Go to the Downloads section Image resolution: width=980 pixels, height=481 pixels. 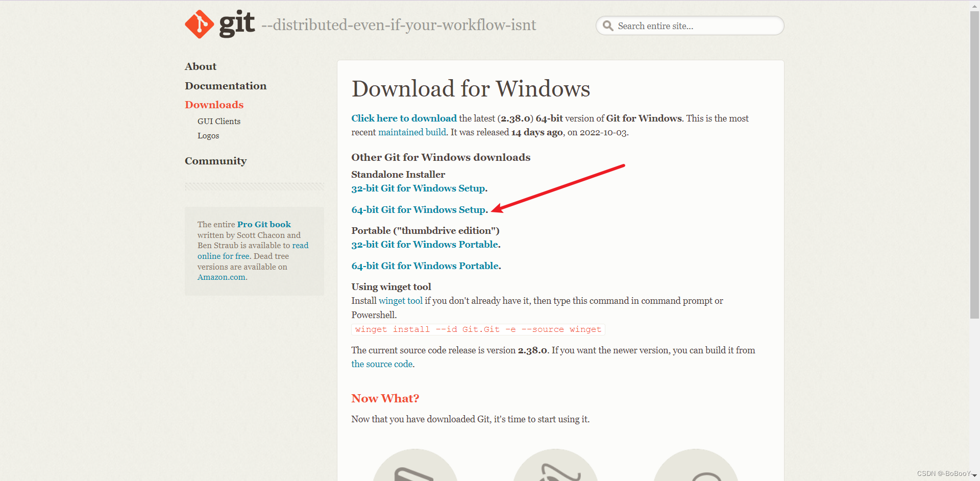(x=214, y=105)
